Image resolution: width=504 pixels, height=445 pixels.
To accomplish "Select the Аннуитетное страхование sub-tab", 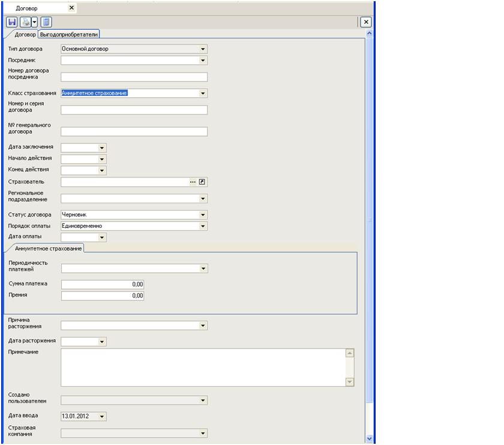I will pyautogui.click(x=48, y=248).
